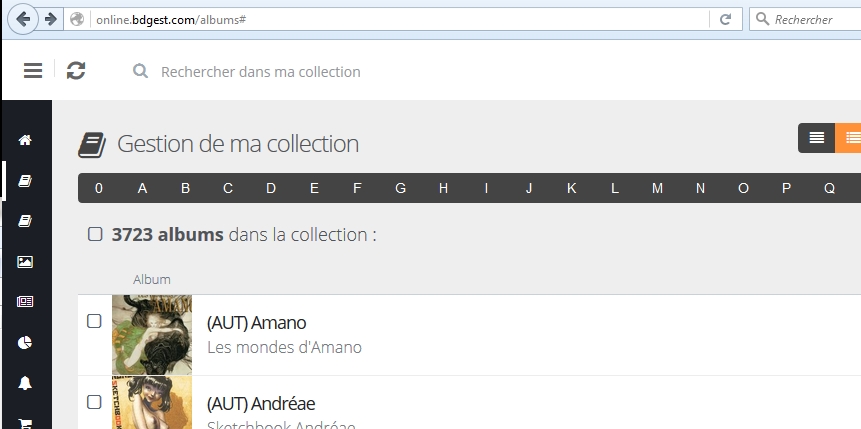This screenshot has width=861, height=429.
Task: Open the notifications bell icon
Action: [x=26, y=383]
